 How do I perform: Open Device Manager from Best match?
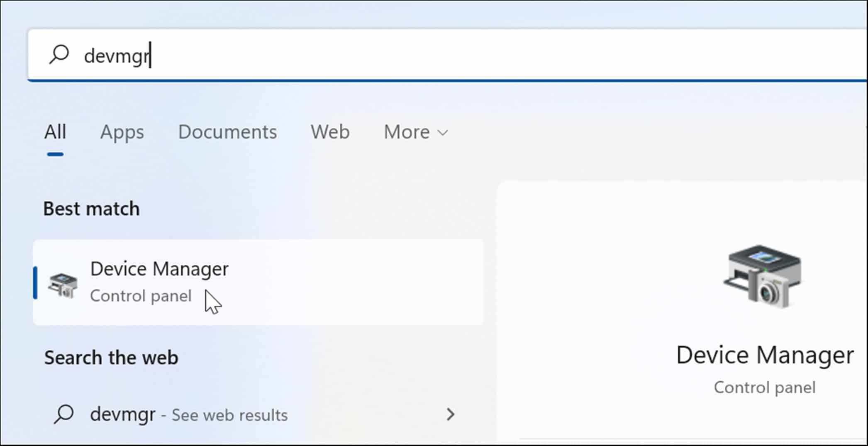point(159,268)
